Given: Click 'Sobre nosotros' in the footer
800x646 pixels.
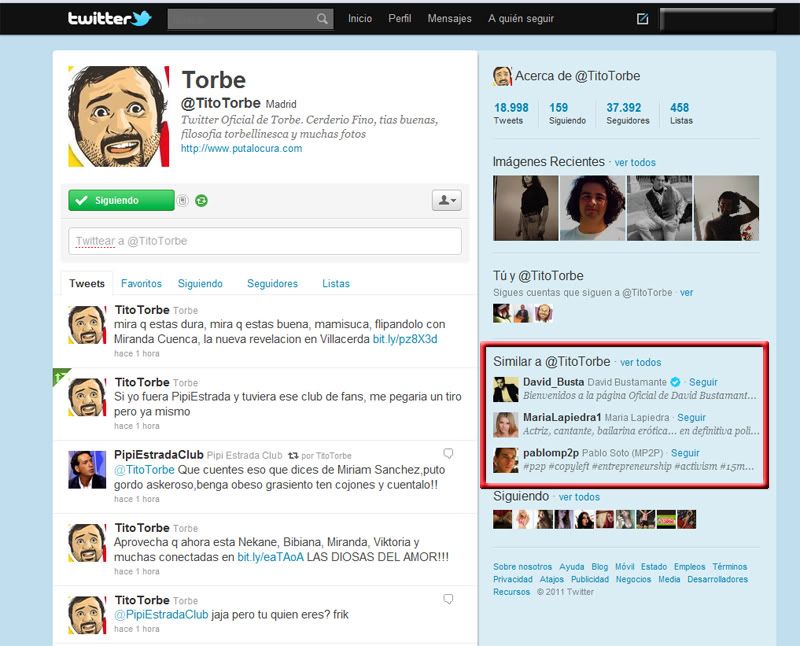Looking at the screenshot, I should tap(522, 567).
